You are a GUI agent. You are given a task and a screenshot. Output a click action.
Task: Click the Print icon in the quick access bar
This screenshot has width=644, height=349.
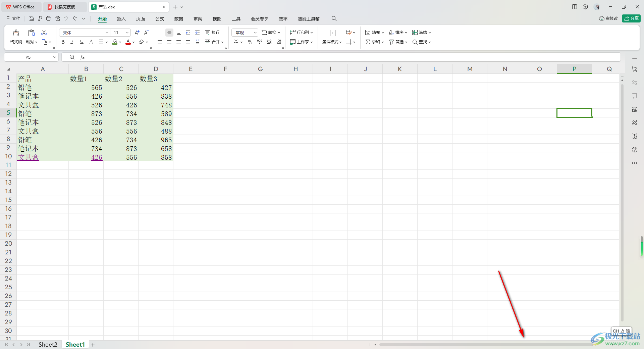(x=49, y=18)
